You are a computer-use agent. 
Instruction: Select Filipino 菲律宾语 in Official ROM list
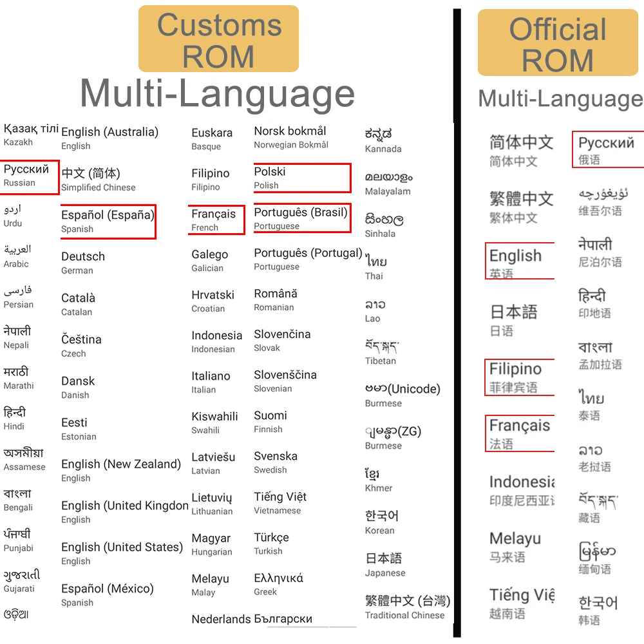(515, 377)
